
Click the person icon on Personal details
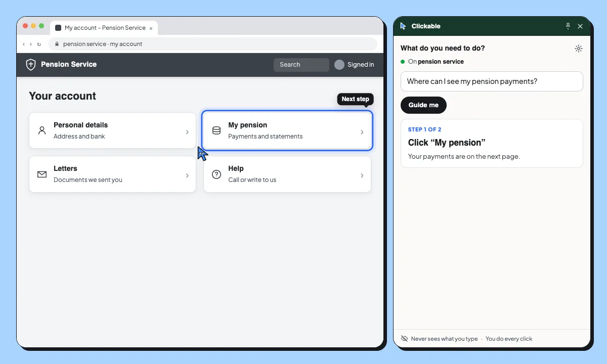42,130
